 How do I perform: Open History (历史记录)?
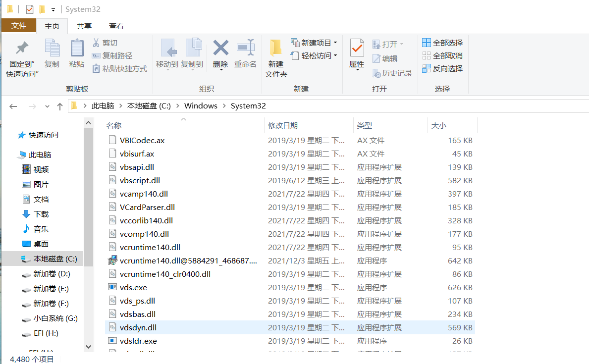click(392, 73)
